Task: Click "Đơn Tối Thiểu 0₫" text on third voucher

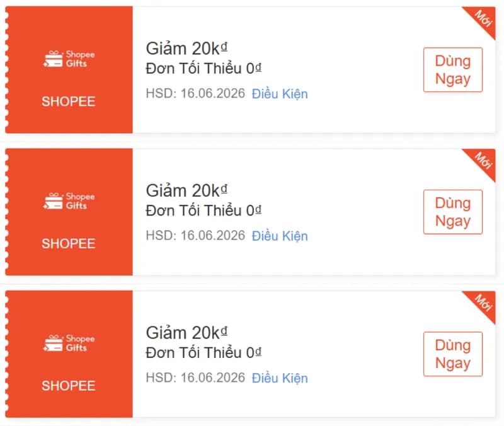Action: click(x=203, y=352)
